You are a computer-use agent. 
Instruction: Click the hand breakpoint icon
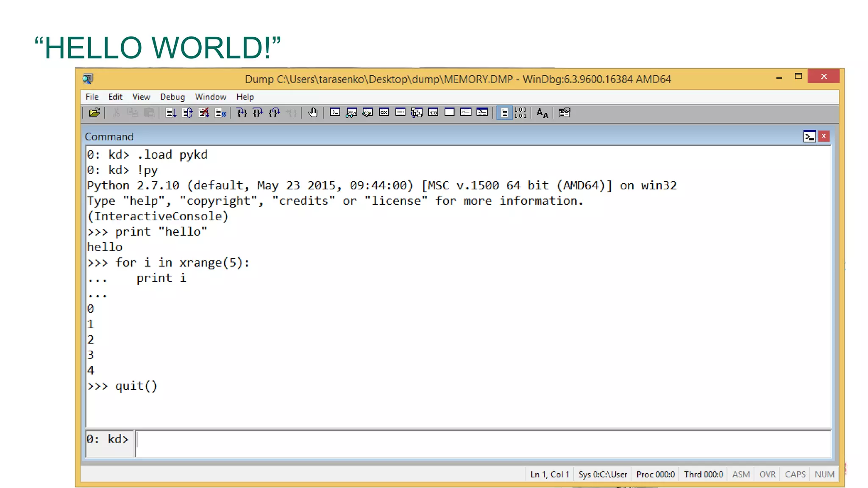(x=313, y=113)
